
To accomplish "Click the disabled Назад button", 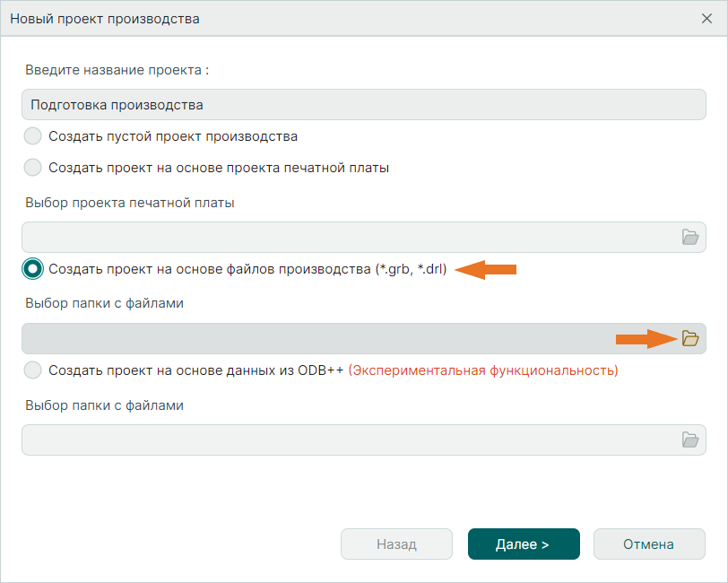I will point(396,544).
